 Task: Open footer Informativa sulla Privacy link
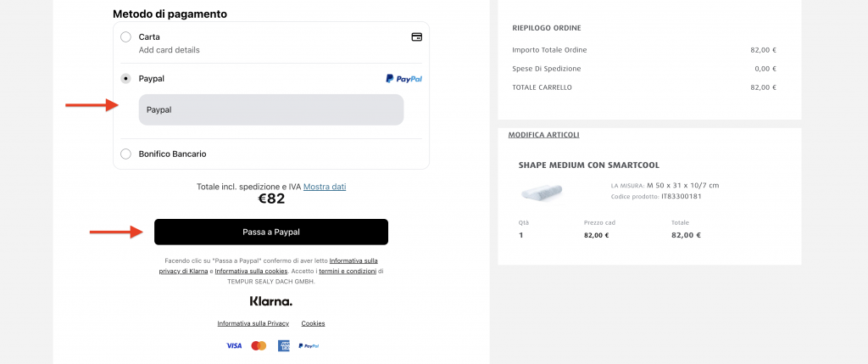coord(253,323)
